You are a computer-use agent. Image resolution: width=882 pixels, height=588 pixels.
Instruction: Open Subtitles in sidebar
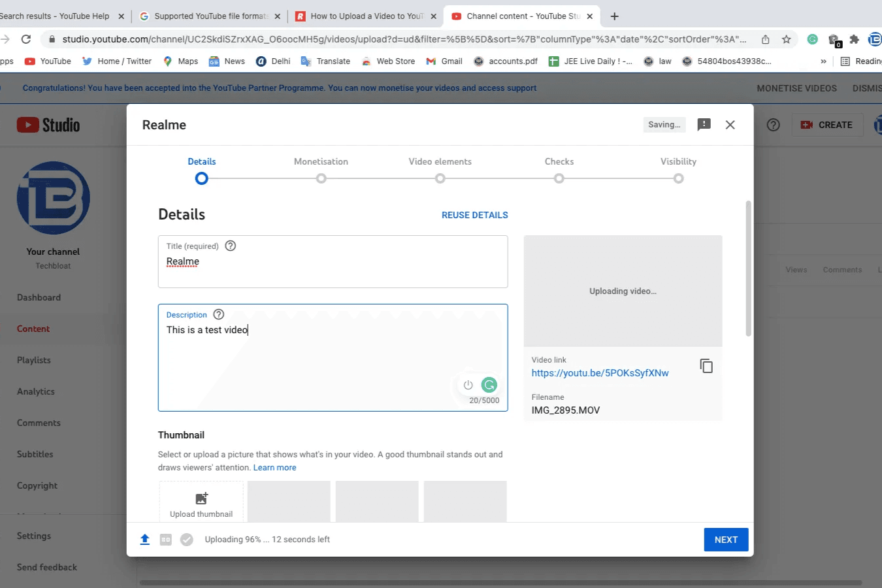[x=35, y=454]
